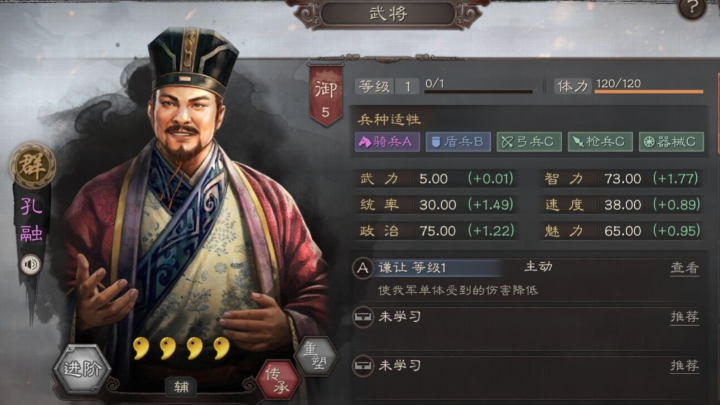Open 推荐 for first unlearned skill

pyautogui.click(x=684, y=317)
